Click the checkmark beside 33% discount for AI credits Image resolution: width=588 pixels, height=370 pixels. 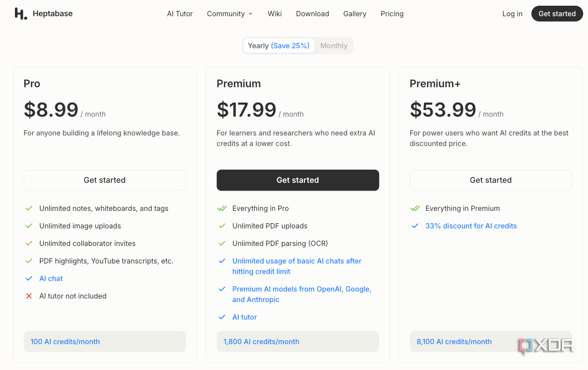tap(415, 226)
